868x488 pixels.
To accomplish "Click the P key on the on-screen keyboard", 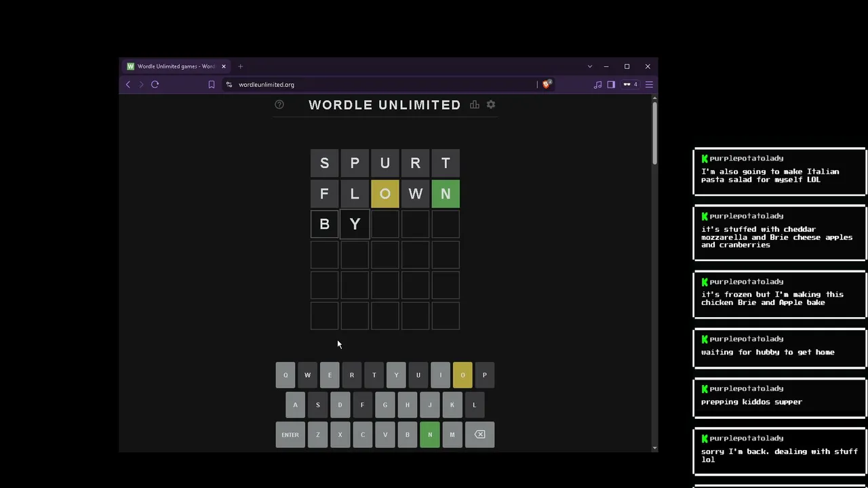I will [485, 375].
